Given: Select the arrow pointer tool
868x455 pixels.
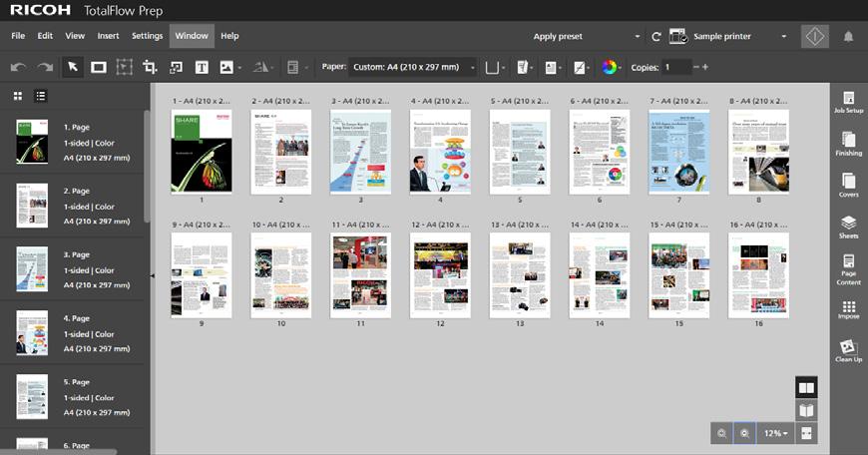Looking at the screenshot, I should tap(73, 68).
